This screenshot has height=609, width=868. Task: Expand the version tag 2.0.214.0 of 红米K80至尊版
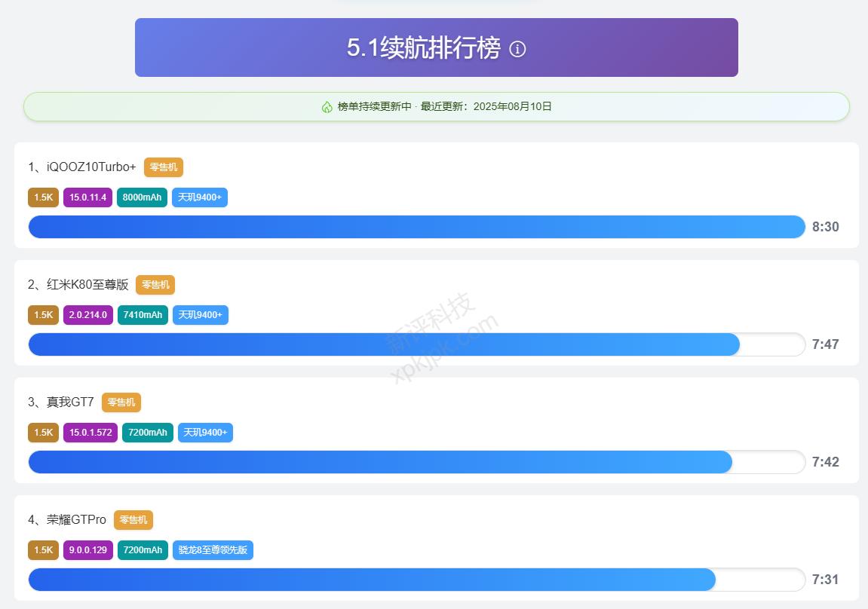pyautogui.click(x=87, y=315)
